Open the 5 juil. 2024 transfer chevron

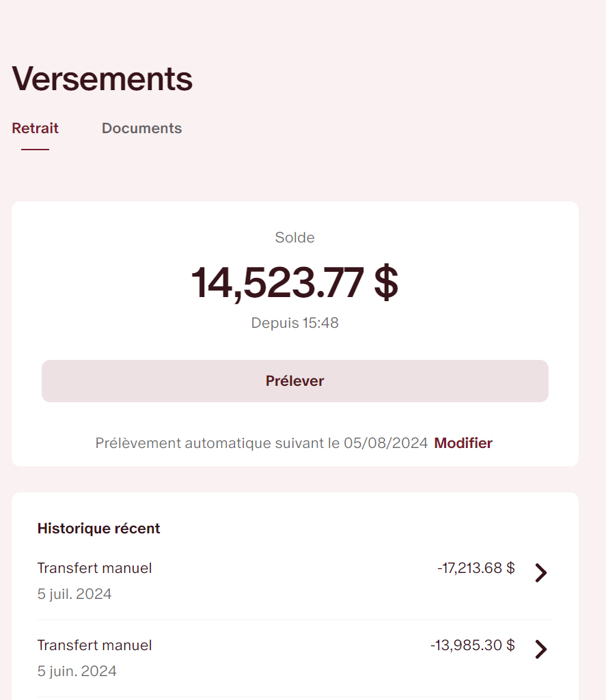[x=540, y=573]
